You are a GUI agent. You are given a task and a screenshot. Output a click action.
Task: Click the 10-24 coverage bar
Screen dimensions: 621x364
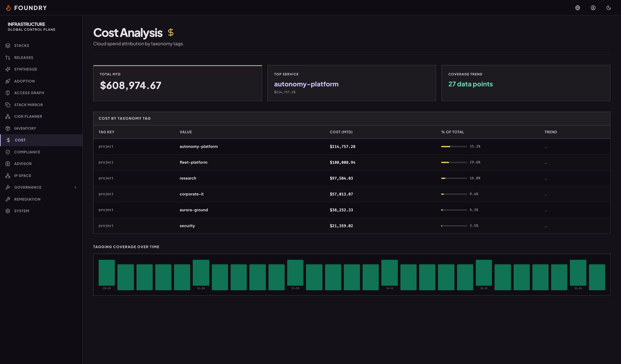coord(578,273)
